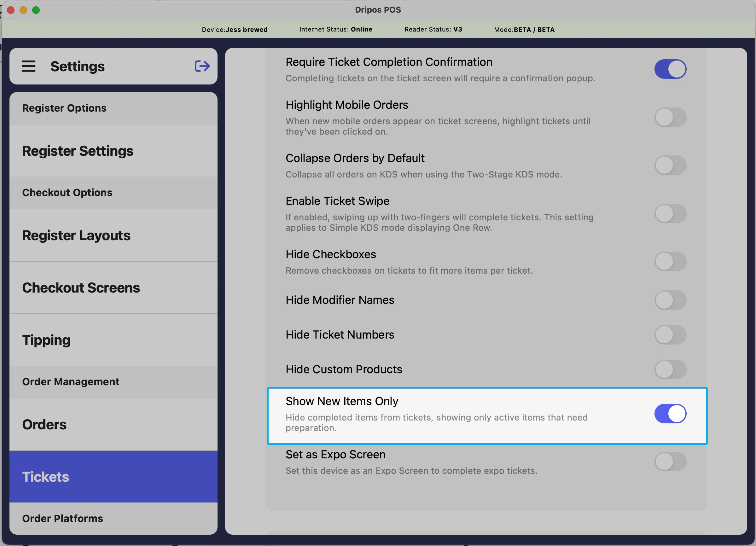Enable Hide Ticket Numbers toggle

670,335
